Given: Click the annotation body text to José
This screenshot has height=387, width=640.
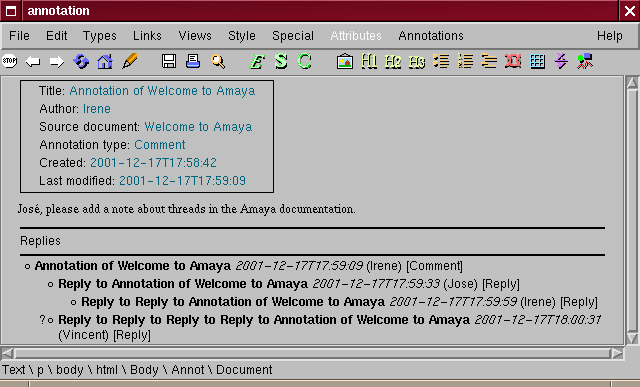Looking at the screenshot, I should click(x=187, y=209).
